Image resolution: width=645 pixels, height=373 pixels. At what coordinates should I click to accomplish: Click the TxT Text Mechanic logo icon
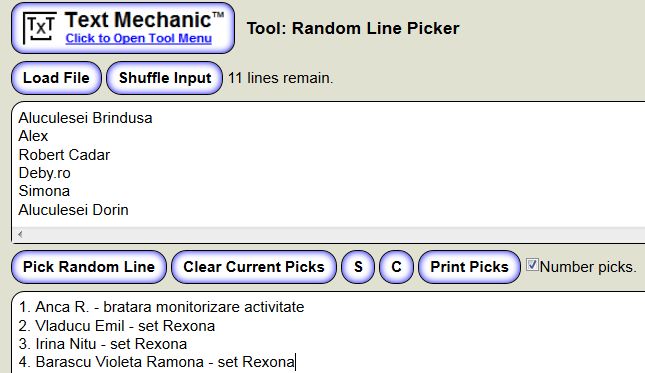click(x=39, y=28)
